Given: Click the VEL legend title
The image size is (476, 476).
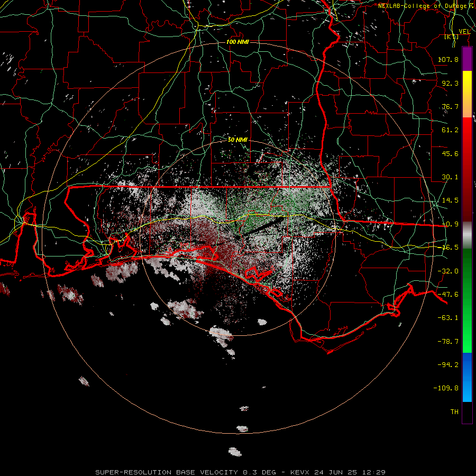Looking at the screenshot, I should [x=464, y=32].
